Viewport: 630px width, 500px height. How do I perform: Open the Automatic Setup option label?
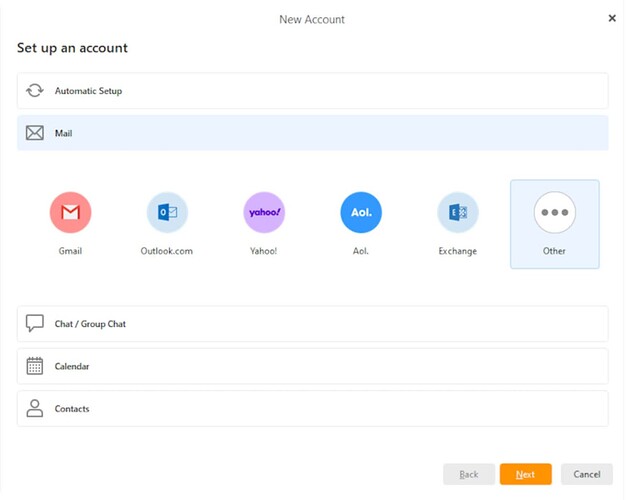(x=88, y=91)
